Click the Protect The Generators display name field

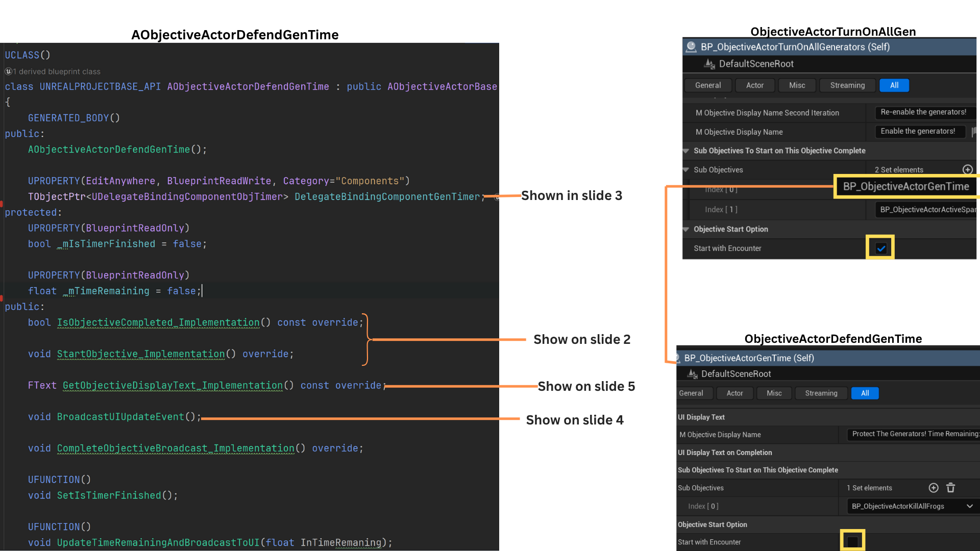pos(914,434)
